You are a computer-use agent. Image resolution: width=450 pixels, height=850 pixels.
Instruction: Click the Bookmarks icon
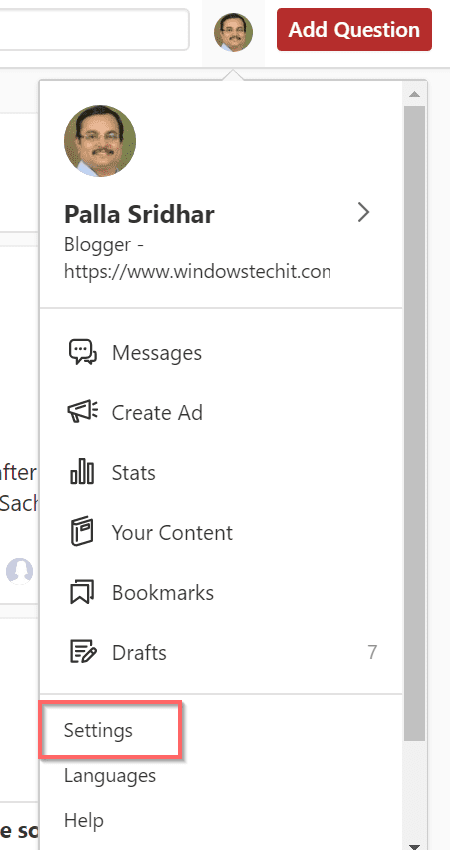click(x=82, y=592)
